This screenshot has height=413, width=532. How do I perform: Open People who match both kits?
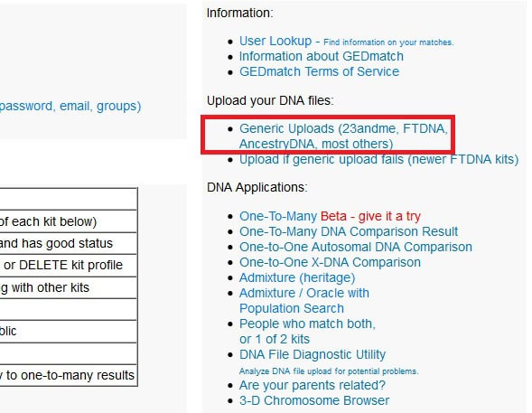tap(307, 332)
